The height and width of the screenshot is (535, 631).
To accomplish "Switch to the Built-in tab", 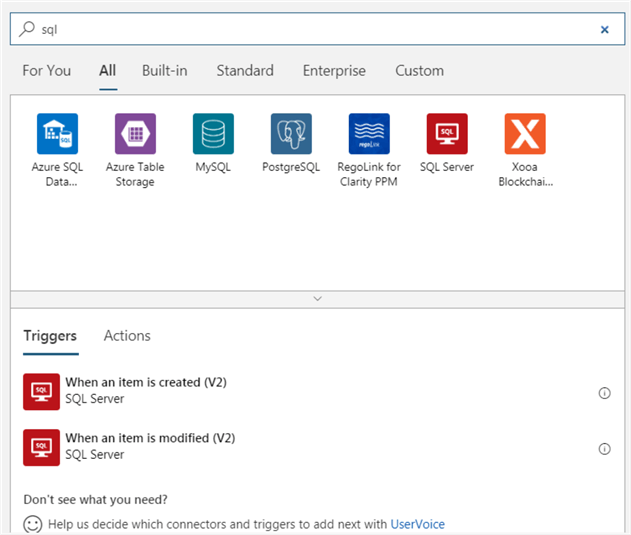I will pyautogui.click(x=164, y=71).
